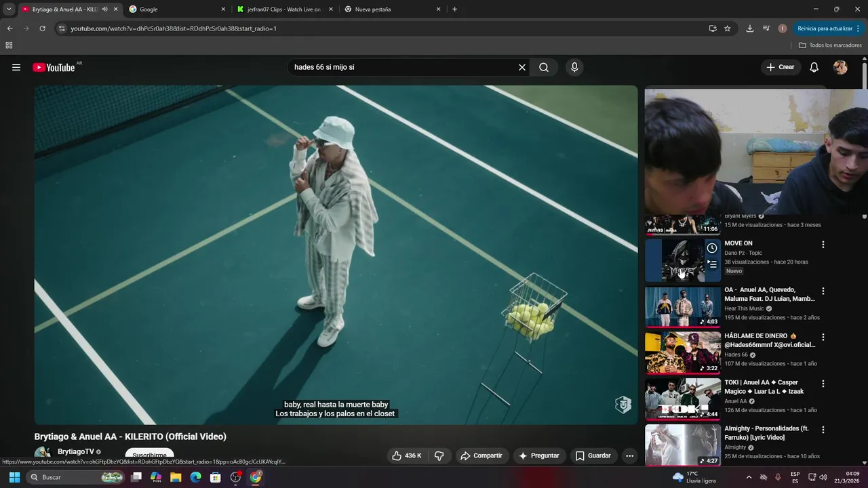This screenshot has height=488, width=868.
Task: Open a new browser tab
Action: pos(454,9)
